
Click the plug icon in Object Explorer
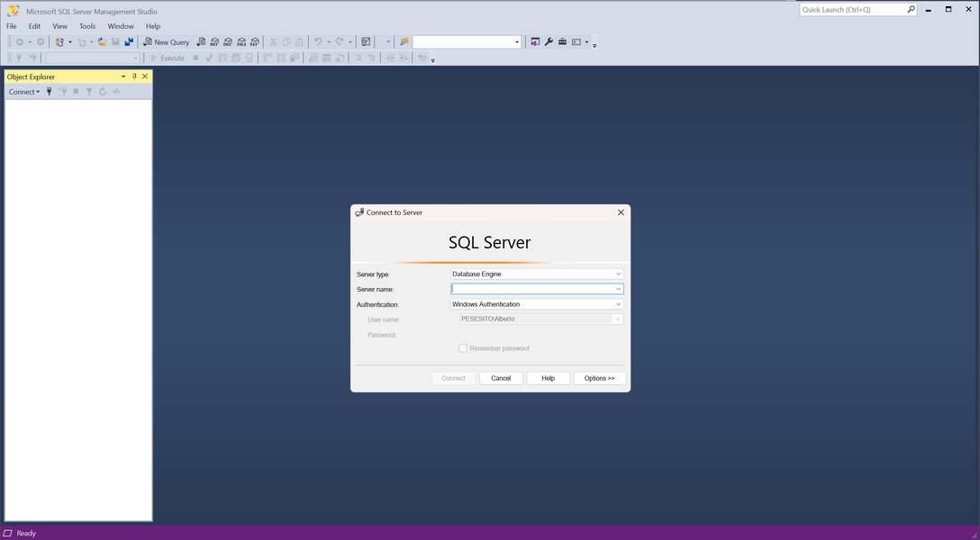50,92
